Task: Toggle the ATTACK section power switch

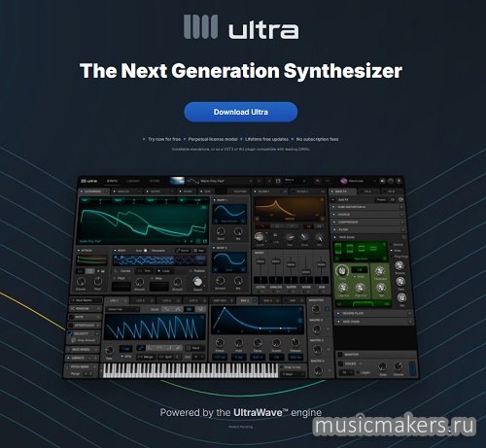Action: click(x=79, y=251)
